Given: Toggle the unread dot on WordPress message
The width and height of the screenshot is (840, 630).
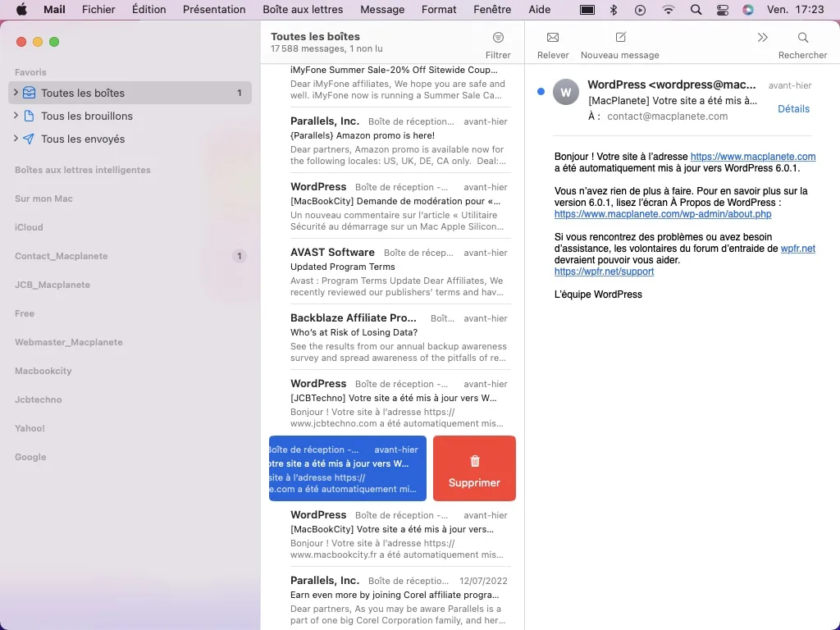Looking at the screenshot, I should (541, 92).
